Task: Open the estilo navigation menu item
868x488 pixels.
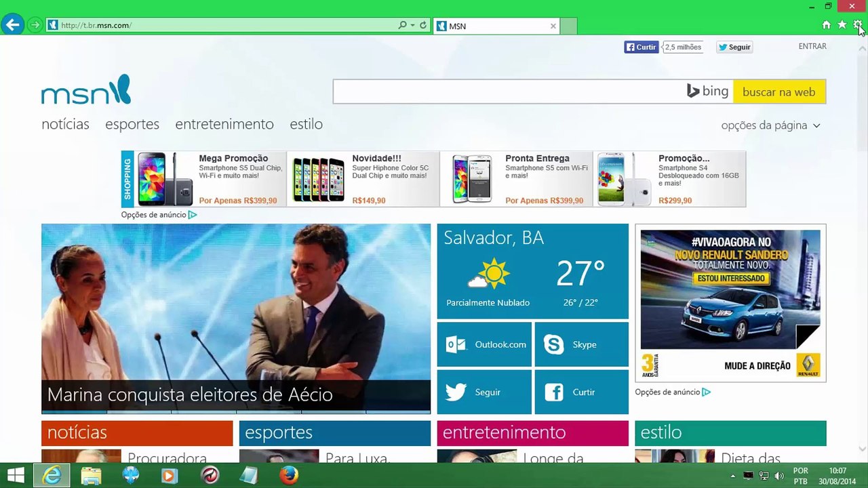Action: (306, 124)
